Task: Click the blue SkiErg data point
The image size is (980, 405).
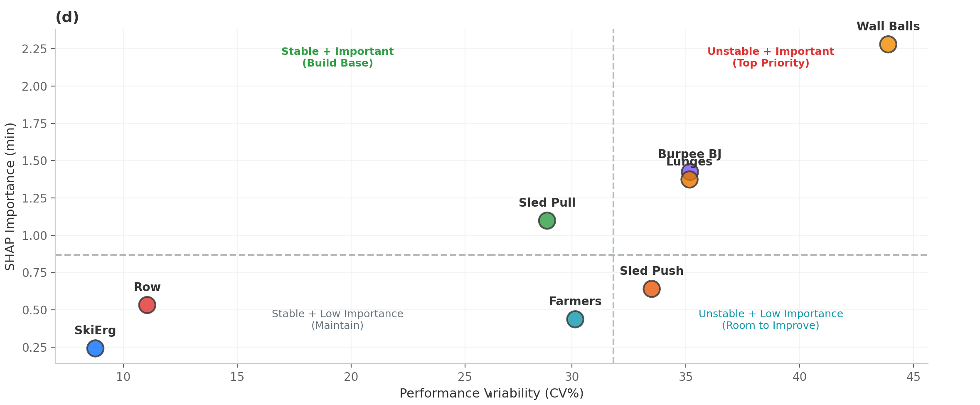Action: (x=95, y=348)
